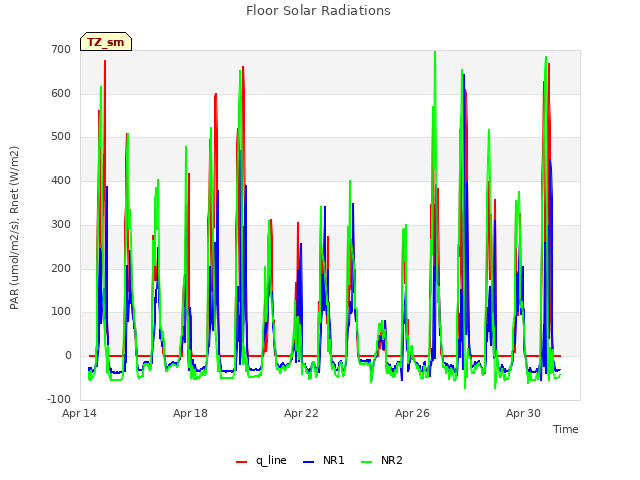Click the 700 y-axis tick label
Image resolution: width=640 pixels, height=480 pixels.
(61, 49)
